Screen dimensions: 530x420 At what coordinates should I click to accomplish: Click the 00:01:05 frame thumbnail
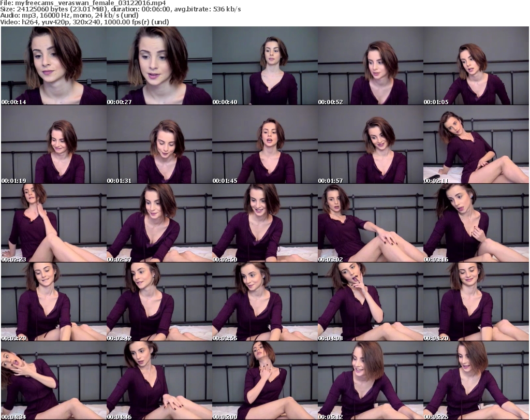click(476, 66)
